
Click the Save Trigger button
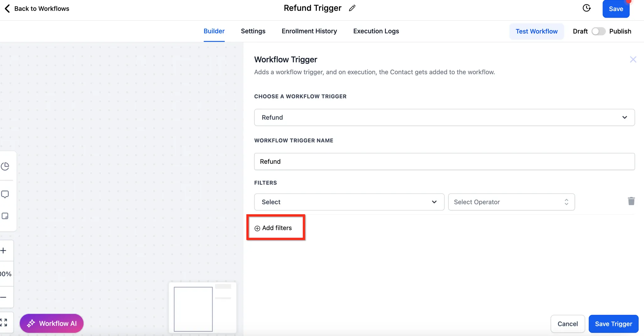point(613,324)
